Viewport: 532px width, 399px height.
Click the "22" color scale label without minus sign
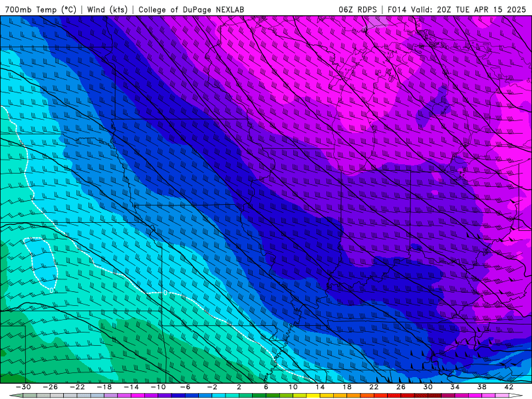(x=374, y=387)
